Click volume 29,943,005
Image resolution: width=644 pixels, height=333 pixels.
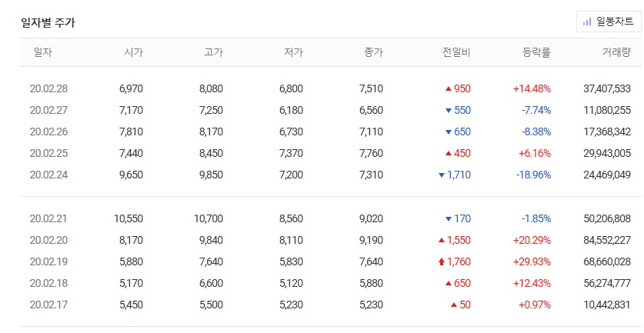pyautogui.click(x=607, y=153)
